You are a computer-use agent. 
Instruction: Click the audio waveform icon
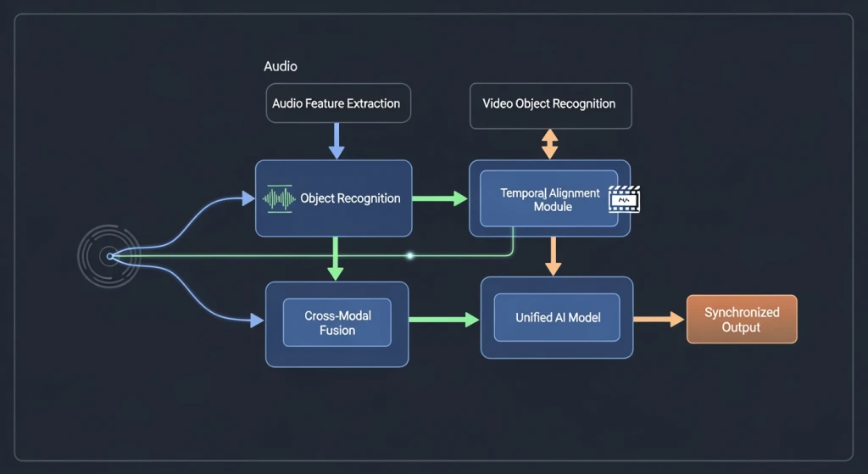[279, 198]
